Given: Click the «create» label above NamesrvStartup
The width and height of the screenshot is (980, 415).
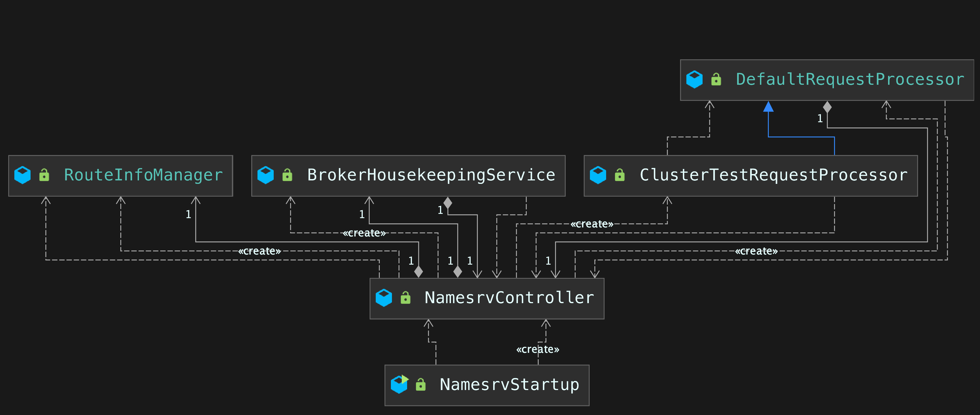Looking at the screenshot, I should pyautogui.click(x=538, y=349).
